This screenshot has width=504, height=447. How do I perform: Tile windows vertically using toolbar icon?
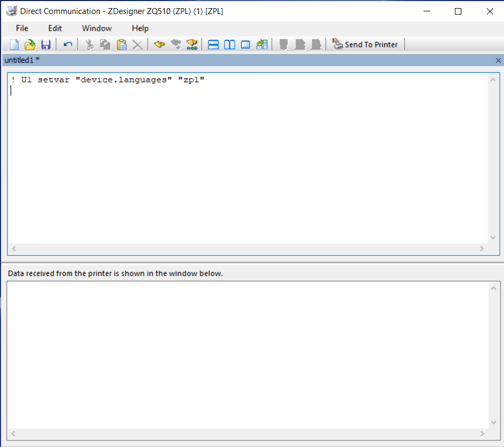click(x=229, y=45)
